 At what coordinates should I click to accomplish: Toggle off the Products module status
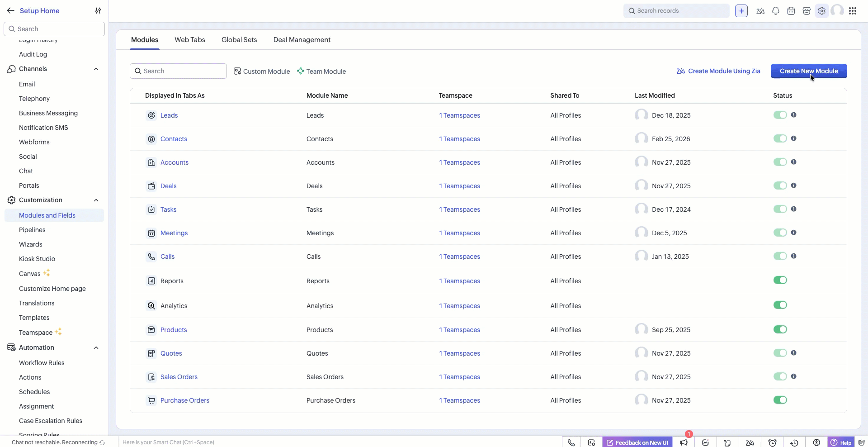(x=780, y=329)
